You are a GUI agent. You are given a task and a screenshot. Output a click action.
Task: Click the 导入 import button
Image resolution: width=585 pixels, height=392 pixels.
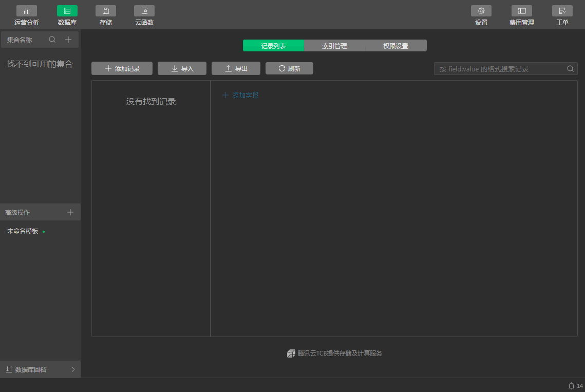click(x=182, y=68)
